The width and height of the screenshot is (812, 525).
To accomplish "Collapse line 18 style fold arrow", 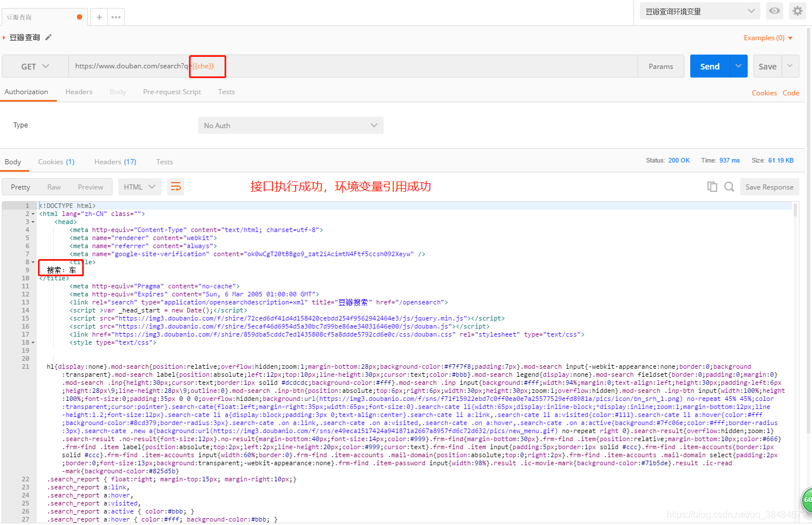I will [33, 342].
